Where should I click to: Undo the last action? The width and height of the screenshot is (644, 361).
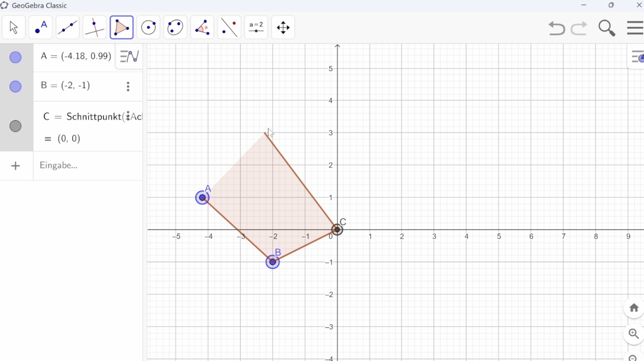556,28
